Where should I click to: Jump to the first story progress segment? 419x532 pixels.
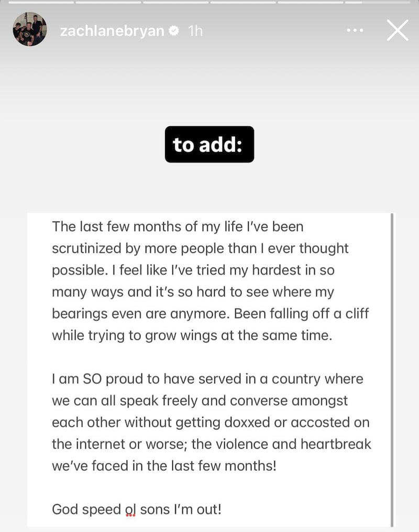[40, 2]
